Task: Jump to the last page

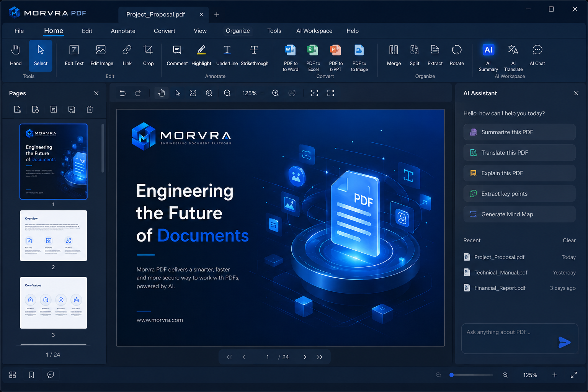Action: click(x=320, y=357)
